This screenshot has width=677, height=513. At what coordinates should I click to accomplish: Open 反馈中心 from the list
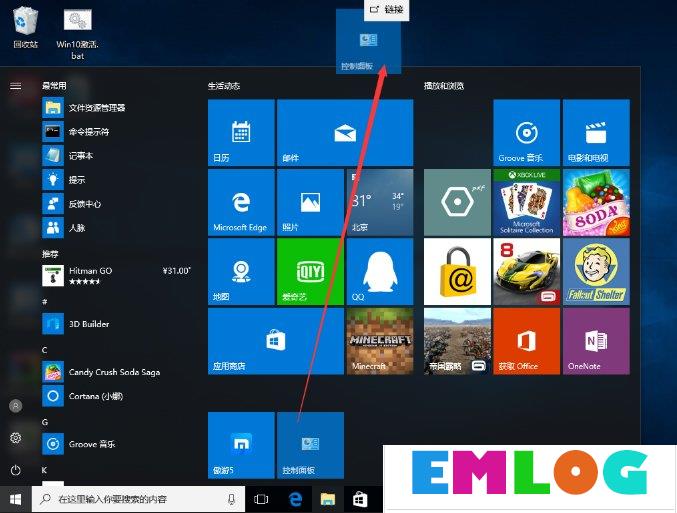pos(117,204)
